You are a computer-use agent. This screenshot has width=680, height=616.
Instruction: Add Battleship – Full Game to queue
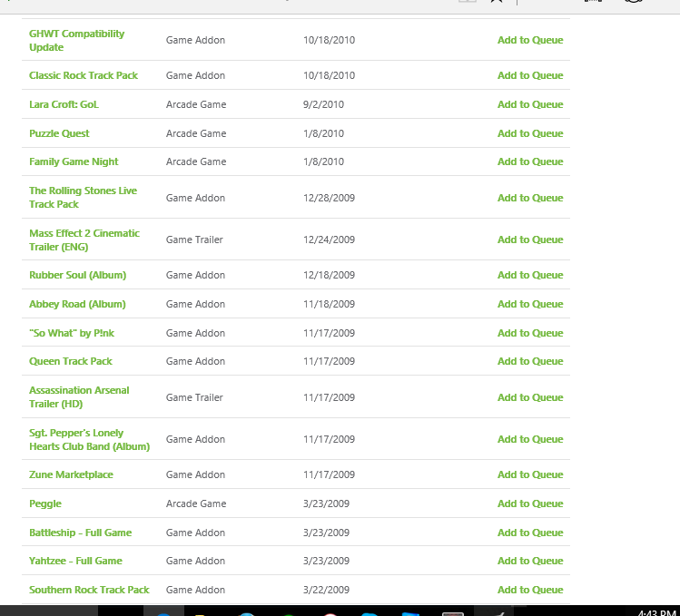(x=530, y=533)
